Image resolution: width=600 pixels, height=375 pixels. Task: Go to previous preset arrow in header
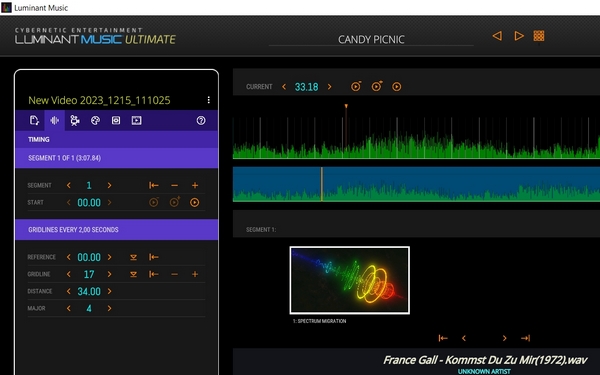pyautogui.click(x=497, y=36)
